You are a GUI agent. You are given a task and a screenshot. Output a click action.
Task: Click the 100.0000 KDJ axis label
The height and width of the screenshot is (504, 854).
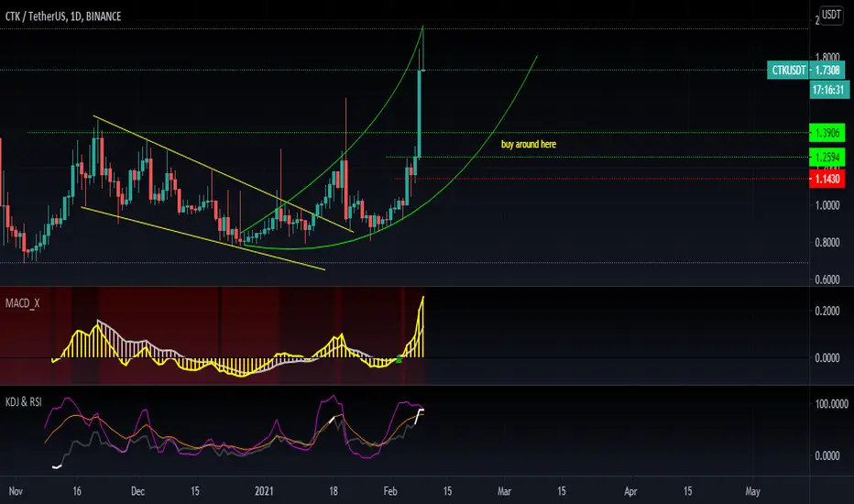pyautogui.click(x=831, y=404)
